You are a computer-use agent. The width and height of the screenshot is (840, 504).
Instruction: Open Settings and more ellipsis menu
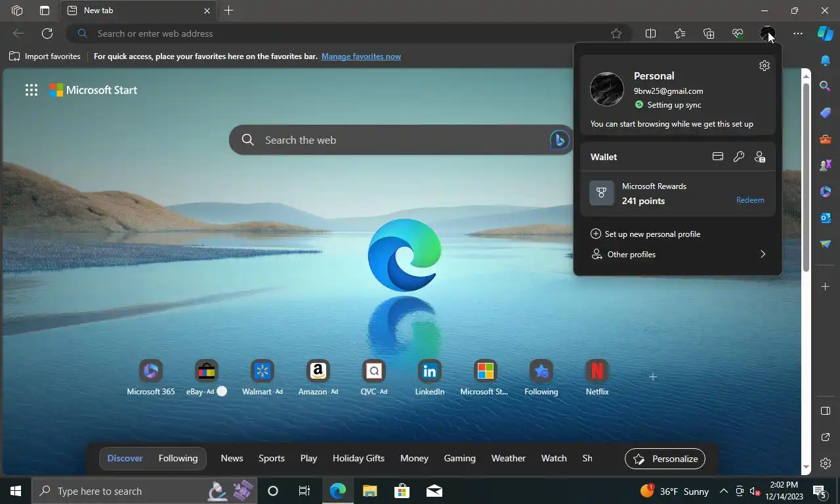(797, 33)
